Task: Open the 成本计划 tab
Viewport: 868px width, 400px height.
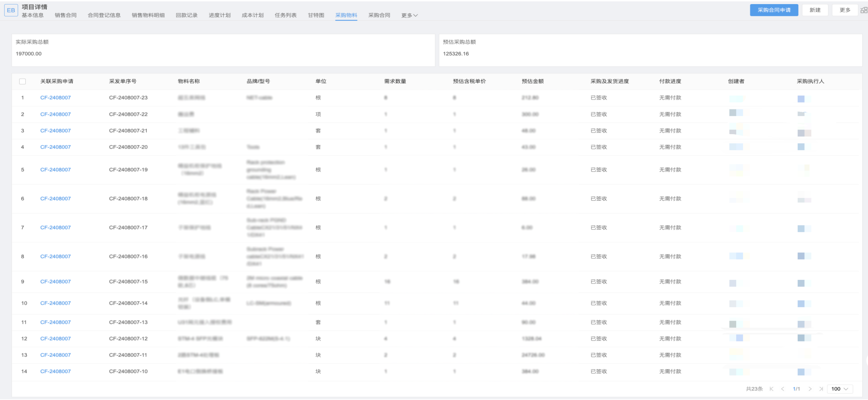Action: tap(253, 15)
